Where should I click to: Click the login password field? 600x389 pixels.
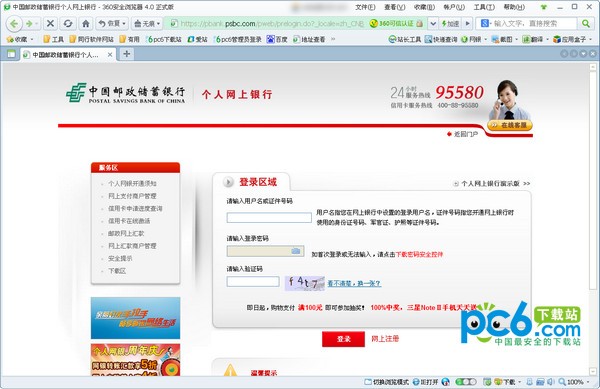pyautogui.click(x=265, y=251)
